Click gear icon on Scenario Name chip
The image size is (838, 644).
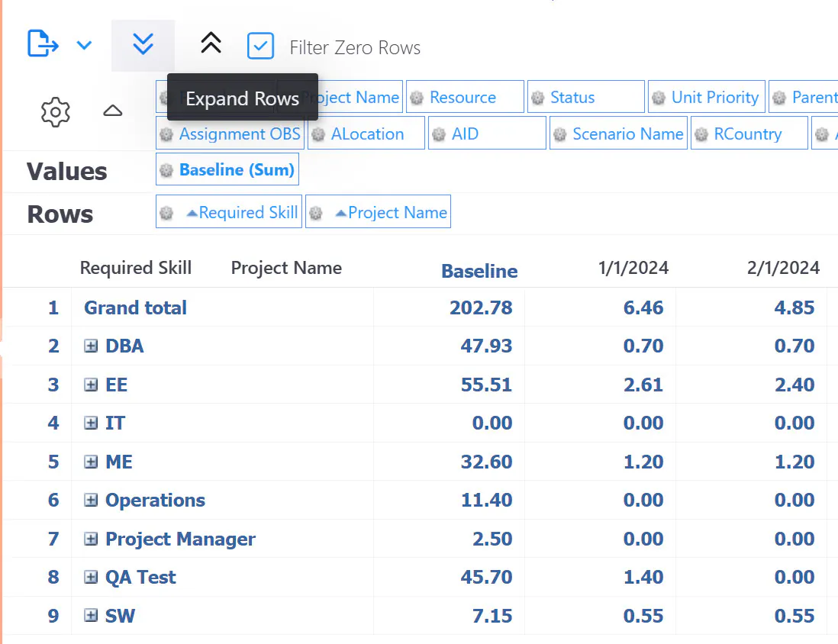click(559, 134)
